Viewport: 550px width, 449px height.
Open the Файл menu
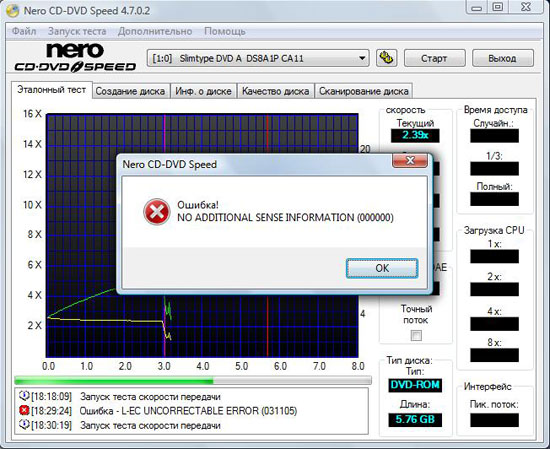click(24, 31)
